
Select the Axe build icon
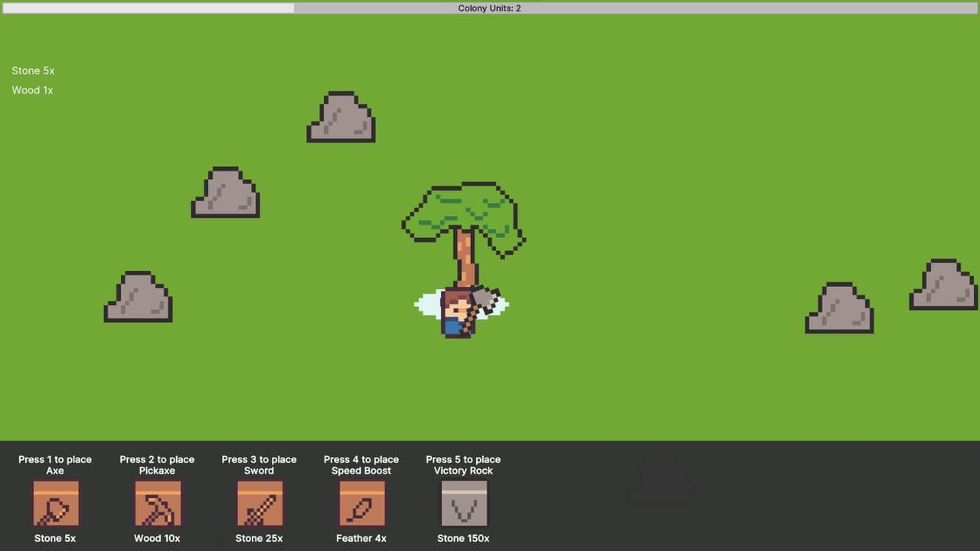(x=56, y=503)
